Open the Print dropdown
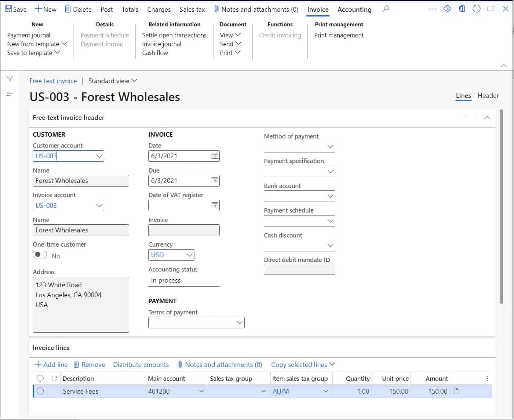Image resolution: width=514 pixels, height=420 pixels. coord(230,52)
